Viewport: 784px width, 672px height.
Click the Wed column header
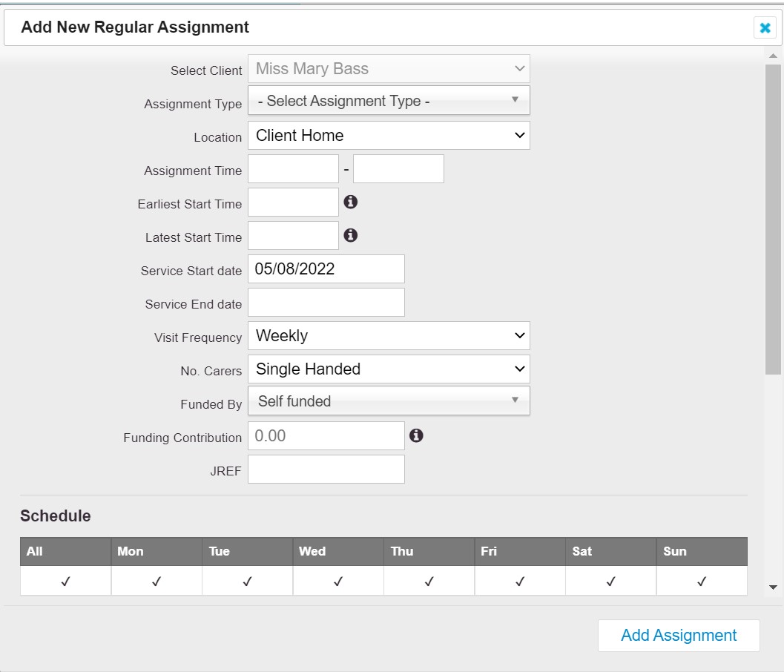coord(338,552)
